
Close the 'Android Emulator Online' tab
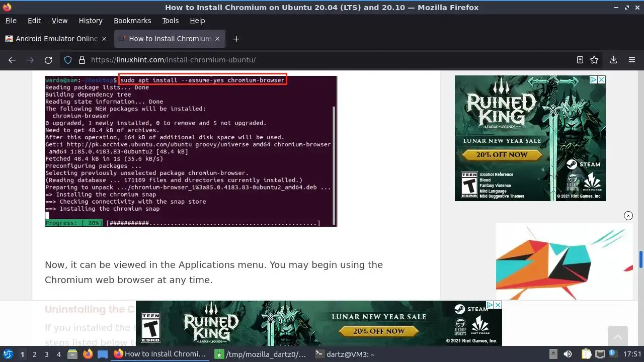click(104, 39)
